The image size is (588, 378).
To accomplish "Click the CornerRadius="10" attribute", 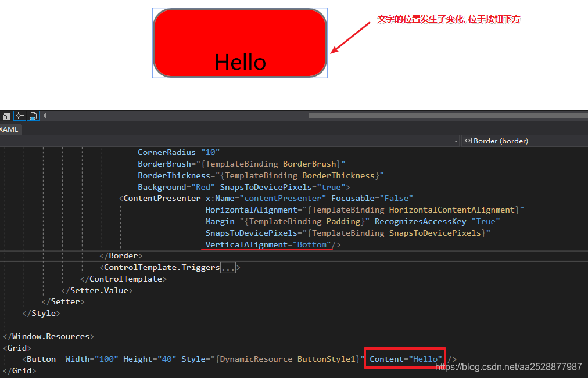I will tap(178, 153).
